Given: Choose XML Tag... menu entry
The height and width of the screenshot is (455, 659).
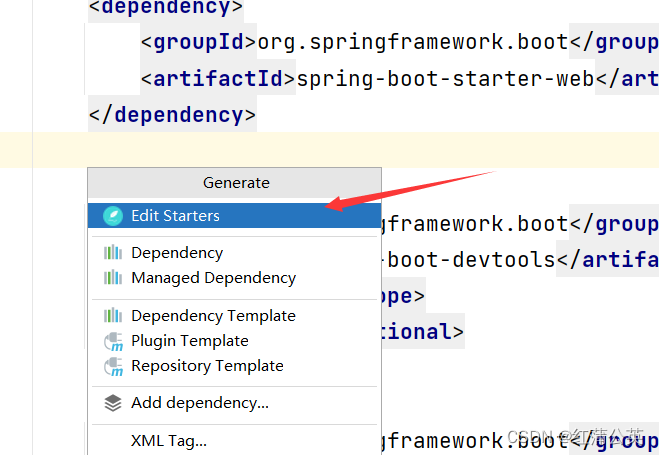Looking at the screenshot, I should (x=235, y=441).
